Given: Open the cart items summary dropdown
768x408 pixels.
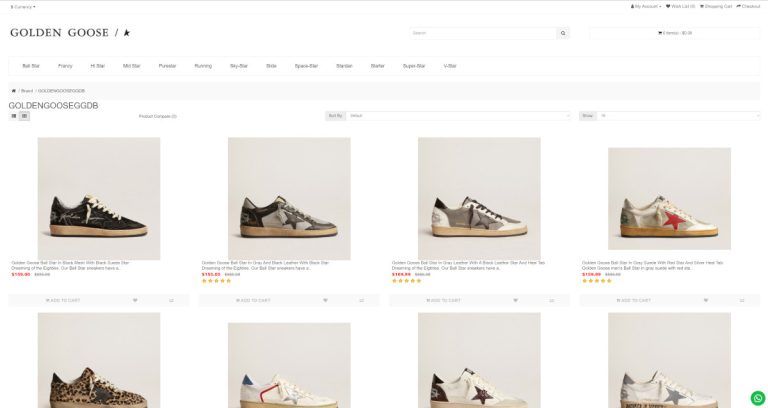Looking at the screenshot, I should [675, 33].
